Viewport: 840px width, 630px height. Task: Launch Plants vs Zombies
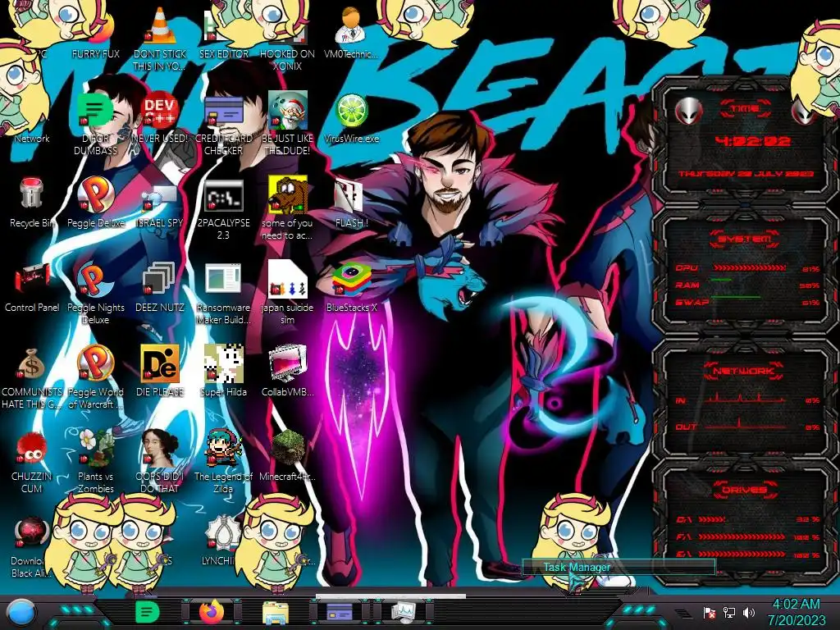(x=96, y=462)
